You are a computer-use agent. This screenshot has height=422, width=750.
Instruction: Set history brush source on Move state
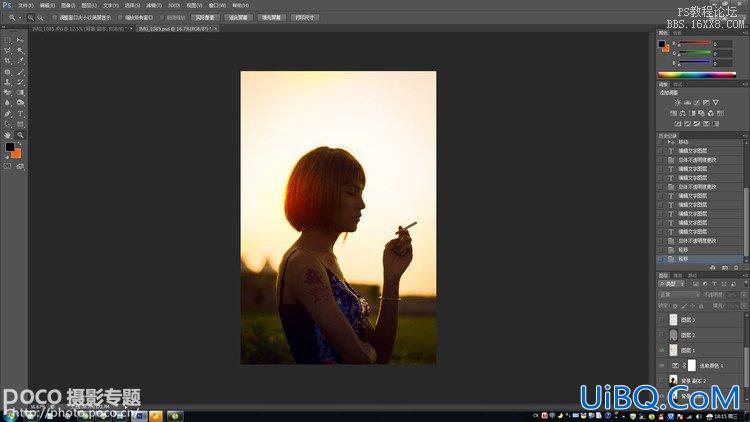(x=661, y=142)
